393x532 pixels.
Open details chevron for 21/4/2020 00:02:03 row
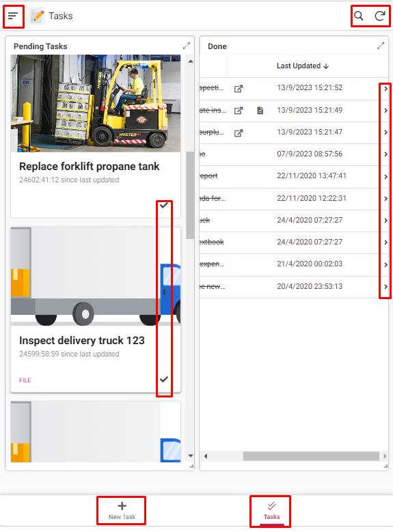(x=385, y=265)
